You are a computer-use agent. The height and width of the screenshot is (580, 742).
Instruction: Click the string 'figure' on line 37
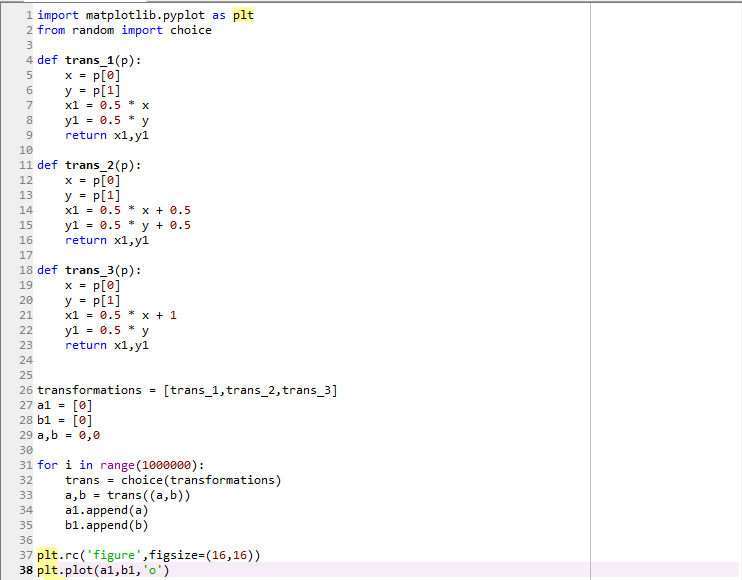(x=114, y=555)
